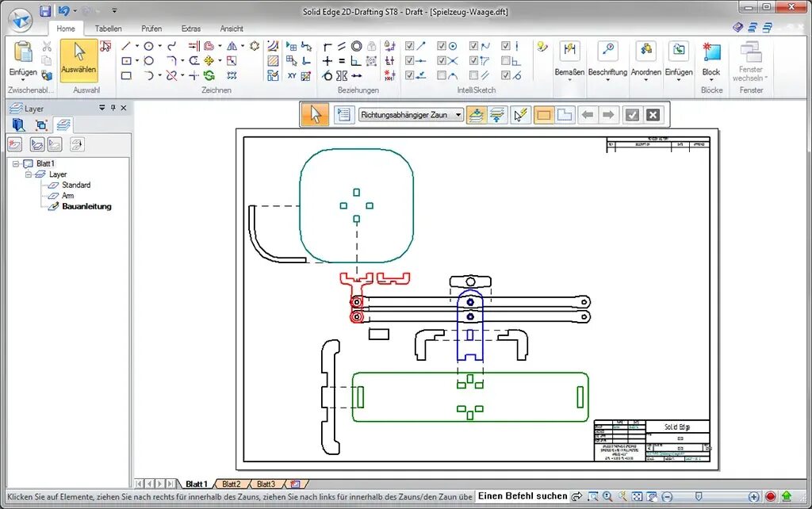812x509 pixels.
Task: Enable IntelliSketch tangent arc checkbox
Action: pyautogui.click(x=441, y=75)
